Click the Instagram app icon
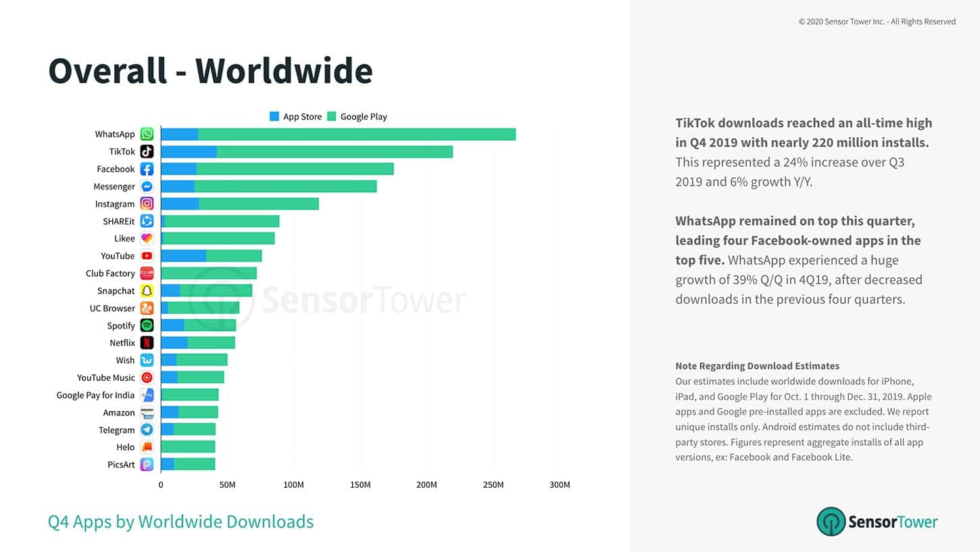 (x=147, y=203)
